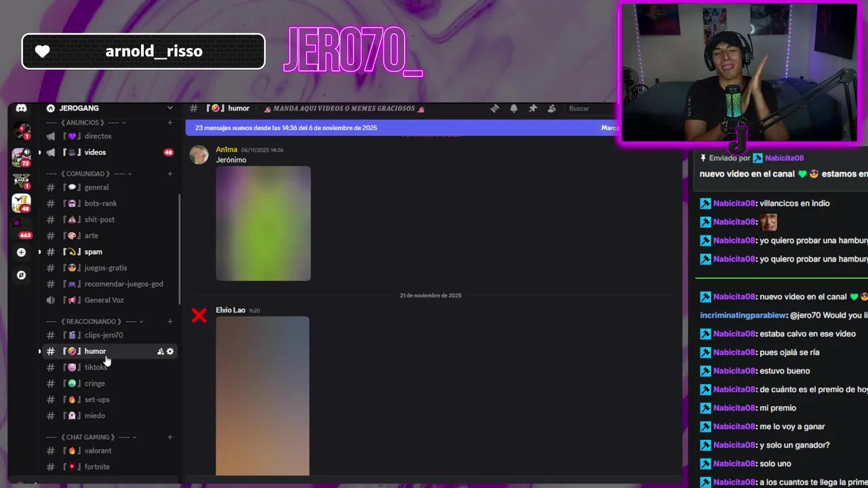868x488 pixels.
Task: Open the set-ups channel
Action: click(108, 400)
